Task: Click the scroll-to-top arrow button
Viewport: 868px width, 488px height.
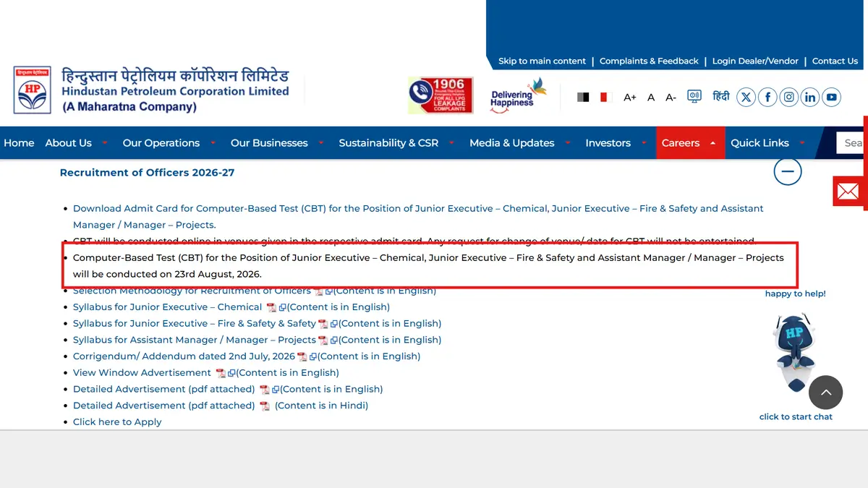Action: click(826, 393)
